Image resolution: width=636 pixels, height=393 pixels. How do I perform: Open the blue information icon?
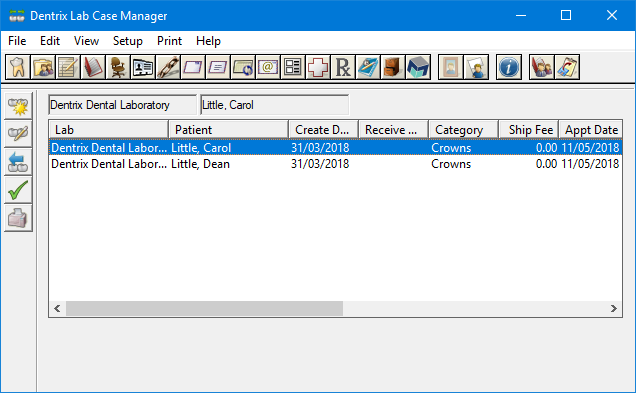pyautogui.click(x=509, y=67)
